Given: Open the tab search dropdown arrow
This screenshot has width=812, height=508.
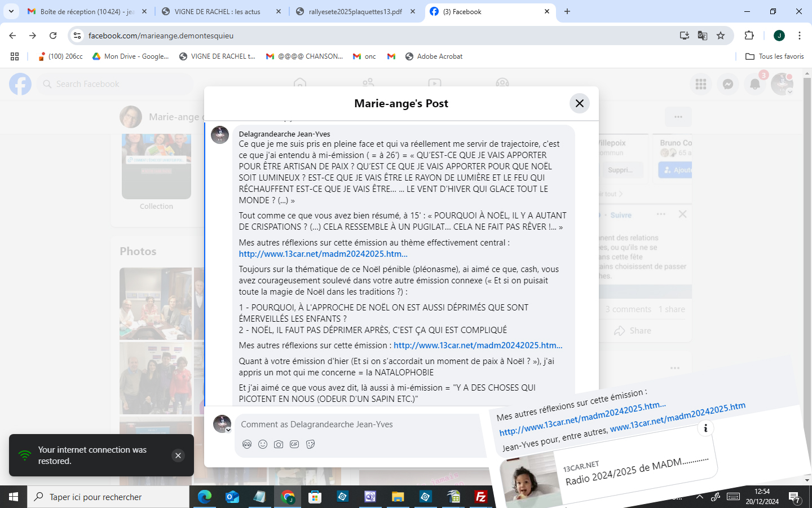Looking at the screenshot, I should pyautogui.click(x=11, y=11).
